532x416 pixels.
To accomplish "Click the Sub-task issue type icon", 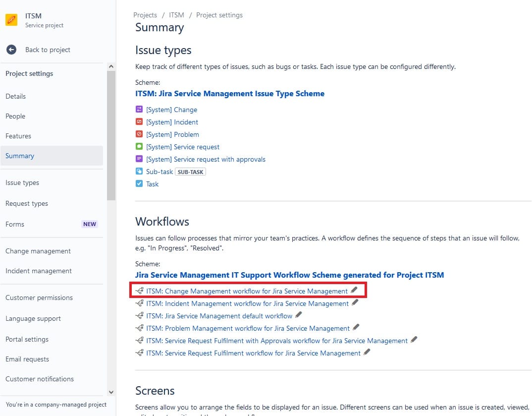I will coord(139,172).
